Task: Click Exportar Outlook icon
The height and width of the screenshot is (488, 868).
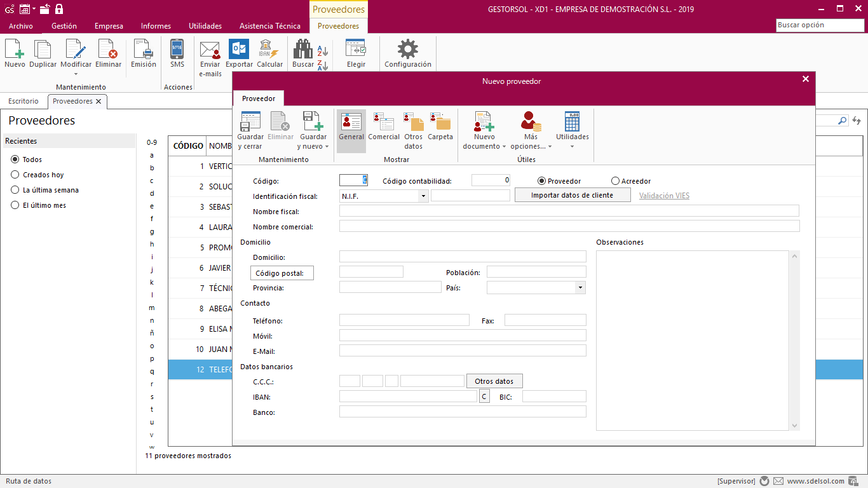Action: (x=239, y=50)
